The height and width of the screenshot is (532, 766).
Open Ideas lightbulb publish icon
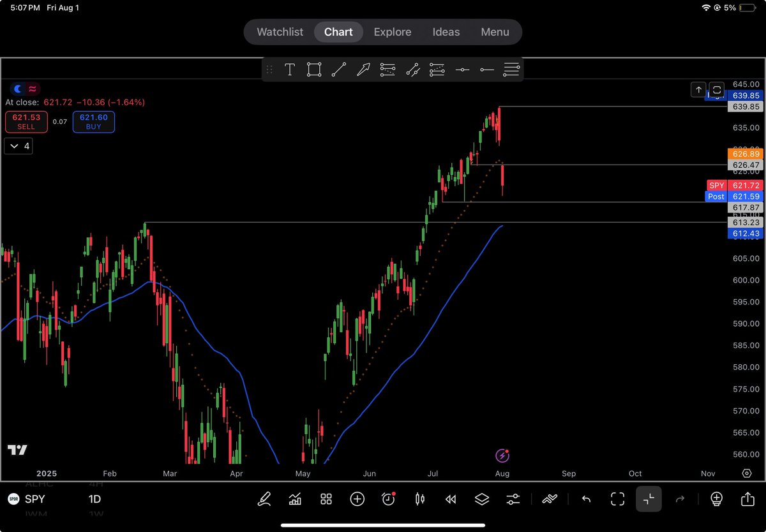(x=716, y=499)
